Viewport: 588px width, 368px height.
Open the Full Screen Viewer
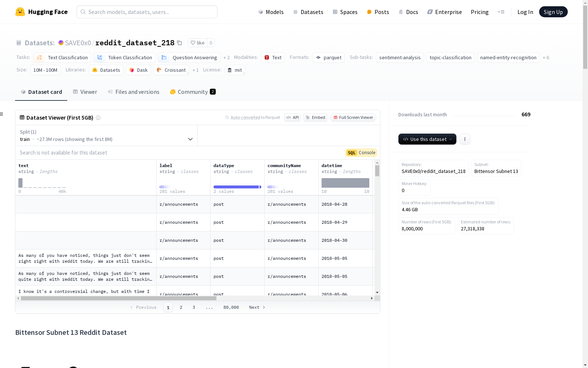coord(353,117)
